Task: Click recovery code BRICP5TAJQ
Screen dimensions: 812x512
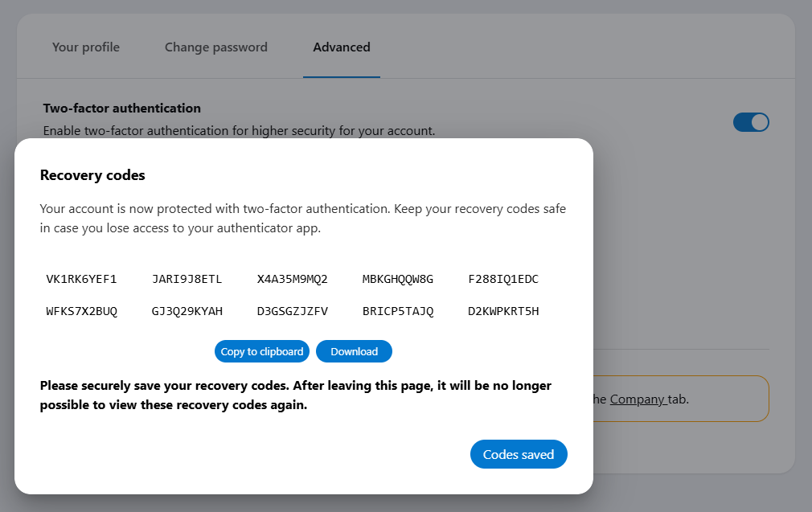Action: coord(398,311)
